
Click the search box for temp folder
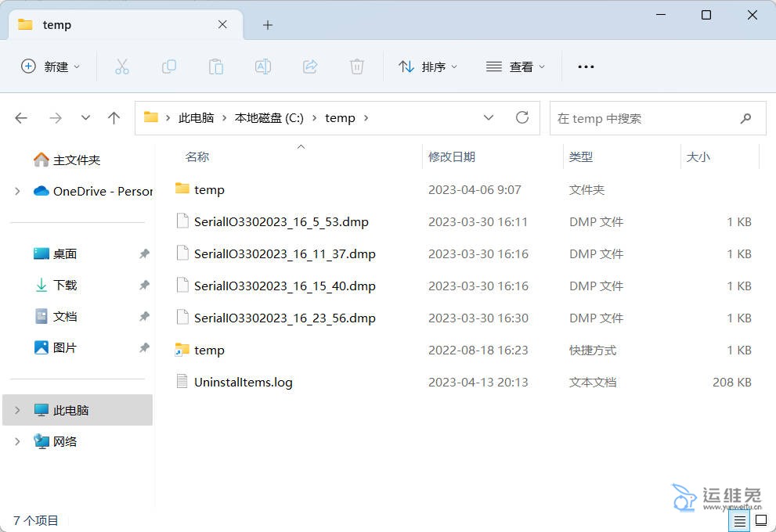pos(642,118)
